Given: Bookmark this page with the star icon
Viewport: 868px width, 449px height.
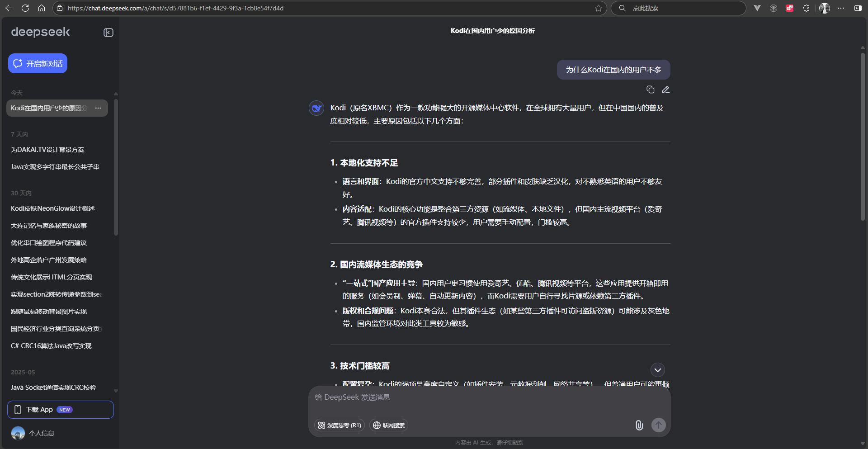Looking at the screenshot, I should tap(599, 8).
